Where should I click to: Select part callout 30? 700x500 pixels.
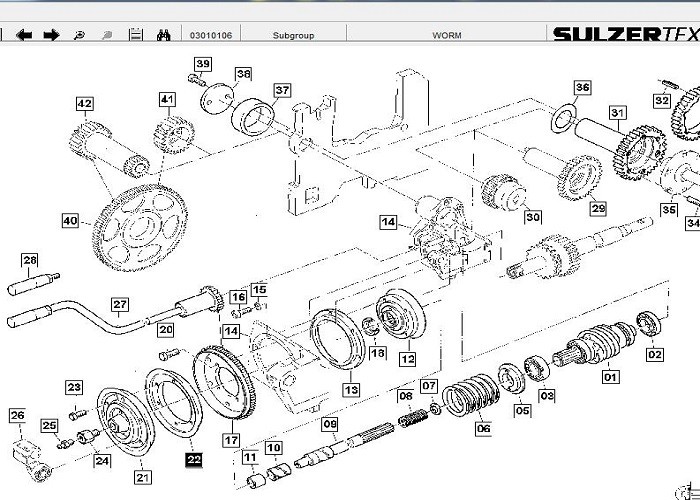point(533,217)
